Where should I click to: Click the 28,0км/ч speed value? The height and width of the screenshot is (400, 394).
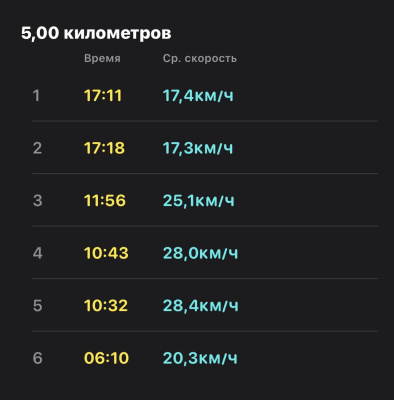[x=200, y=253]
